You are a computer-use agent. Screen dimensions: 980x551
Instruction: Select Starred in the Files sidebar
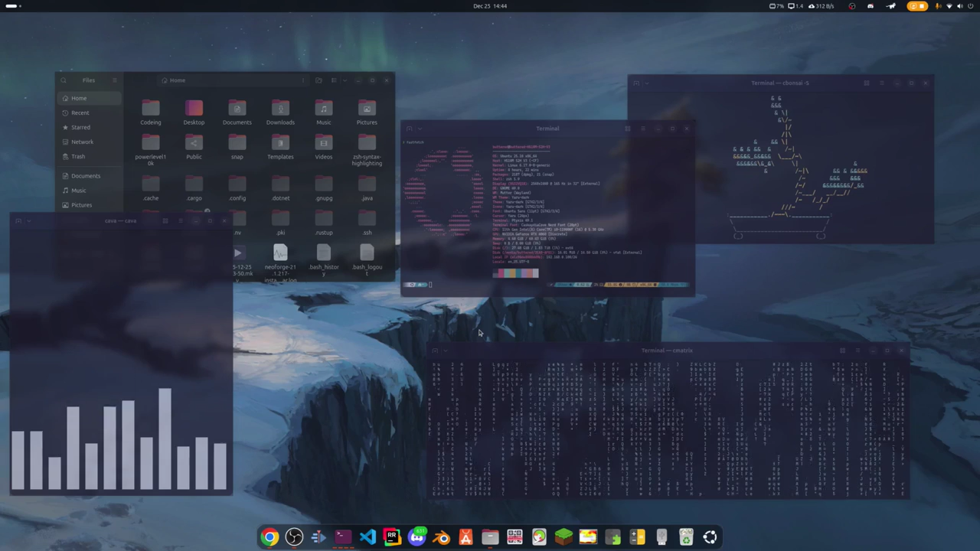coord(80,127)
